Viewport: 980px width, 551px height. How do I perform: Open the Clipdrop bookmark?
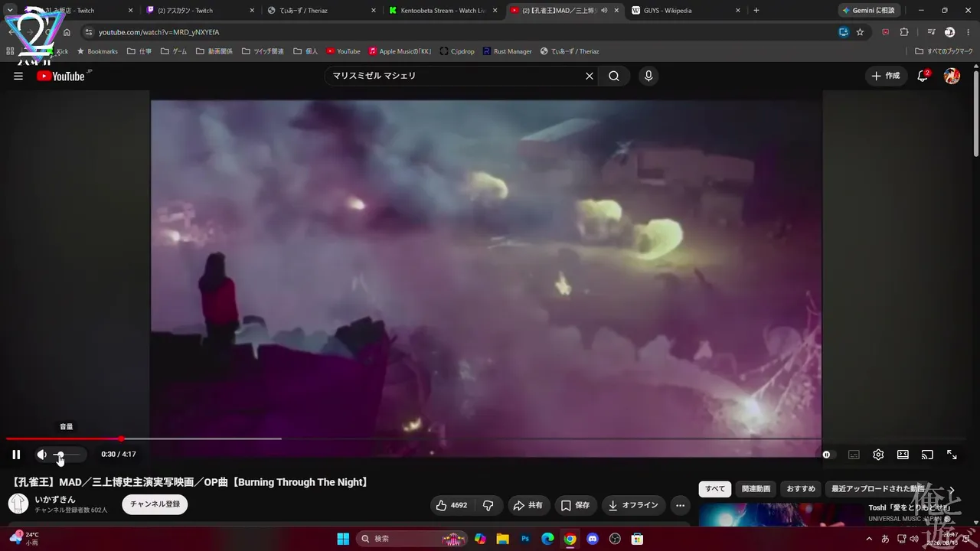[457, 51]
